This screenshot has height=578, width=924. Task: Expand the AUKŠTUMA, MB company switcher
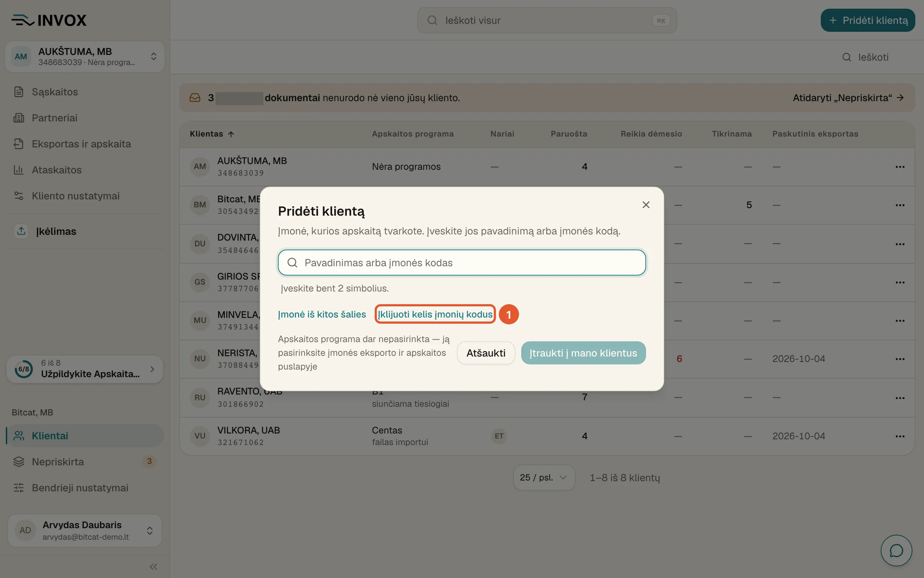[x=153, y=57]
